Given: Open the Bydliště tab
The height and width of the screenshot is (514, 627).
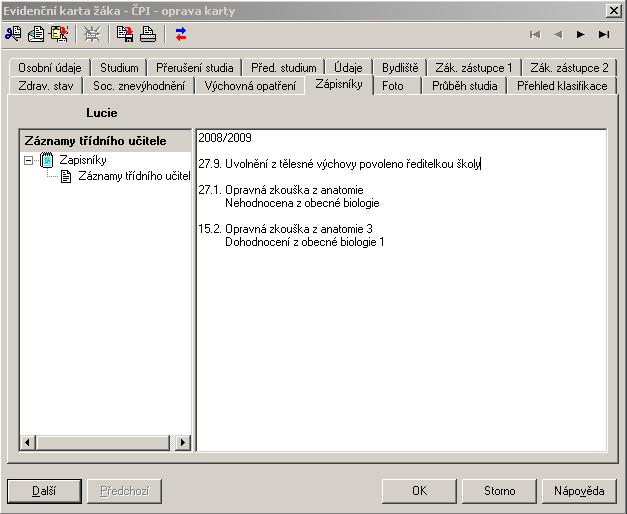Looking at the screenshot, I should tap(400, 68).
